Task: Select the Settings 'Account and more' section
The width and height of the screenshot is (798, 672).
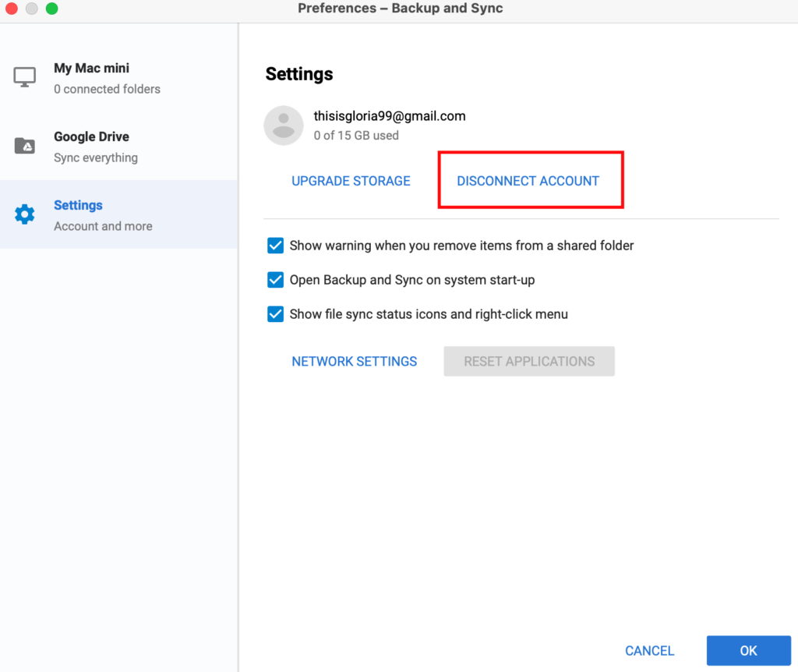Action: (x=103, y=215)
